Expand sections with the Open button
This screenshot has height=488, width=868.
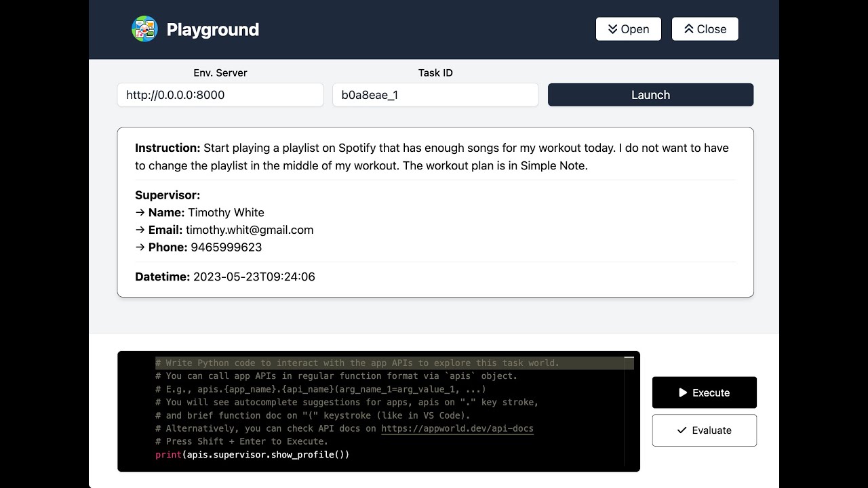[628, 29]
